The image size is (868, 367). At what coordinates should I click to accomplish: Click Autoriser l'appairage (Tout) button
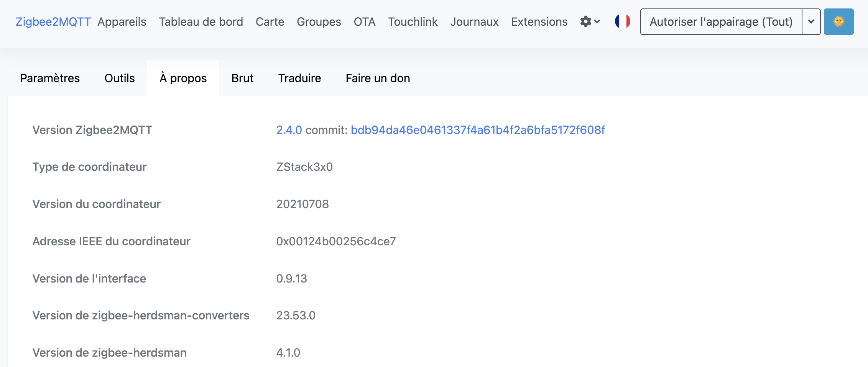(x=721, y=21)
